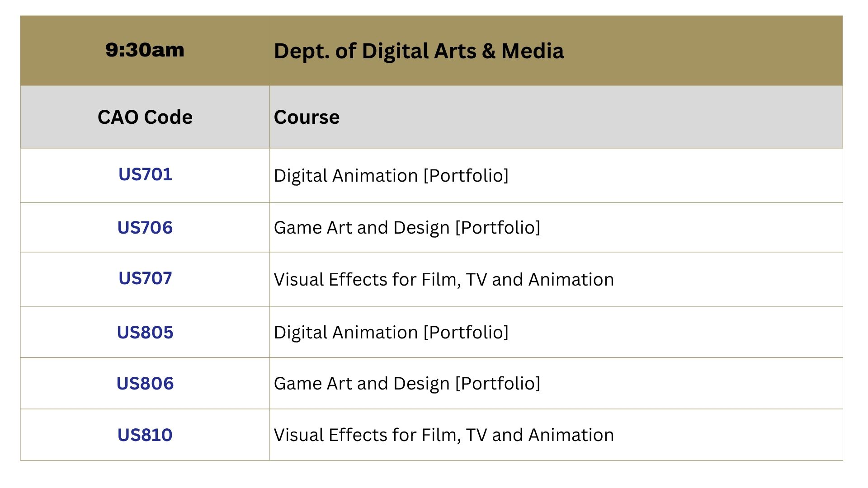
Task: Click the CAO Code column header
Action: 145,117
